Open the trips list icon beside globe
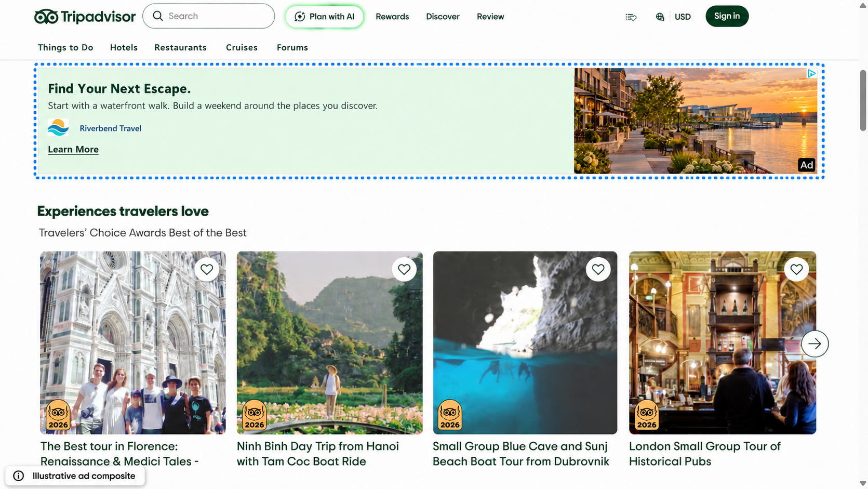This screenshot has height=489, width=868. (x=631, y=17)
